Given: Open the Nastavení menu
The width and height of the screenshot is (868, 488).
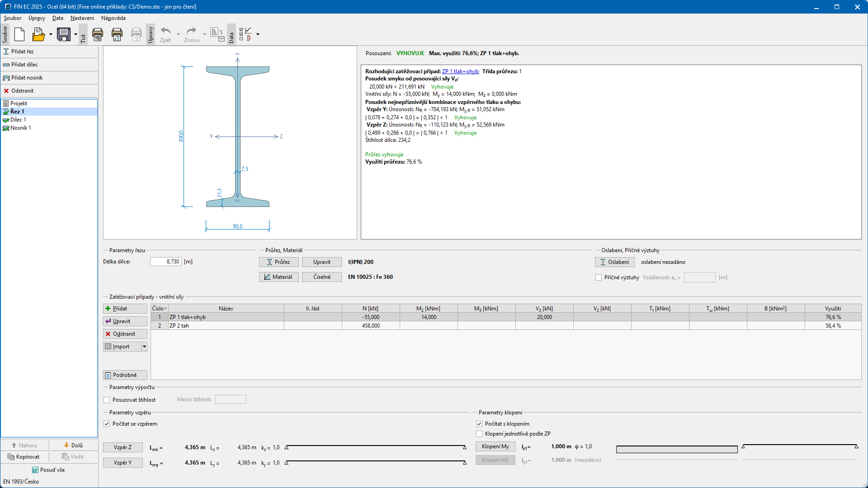Looking at the screenshot, I should [82, 18].
